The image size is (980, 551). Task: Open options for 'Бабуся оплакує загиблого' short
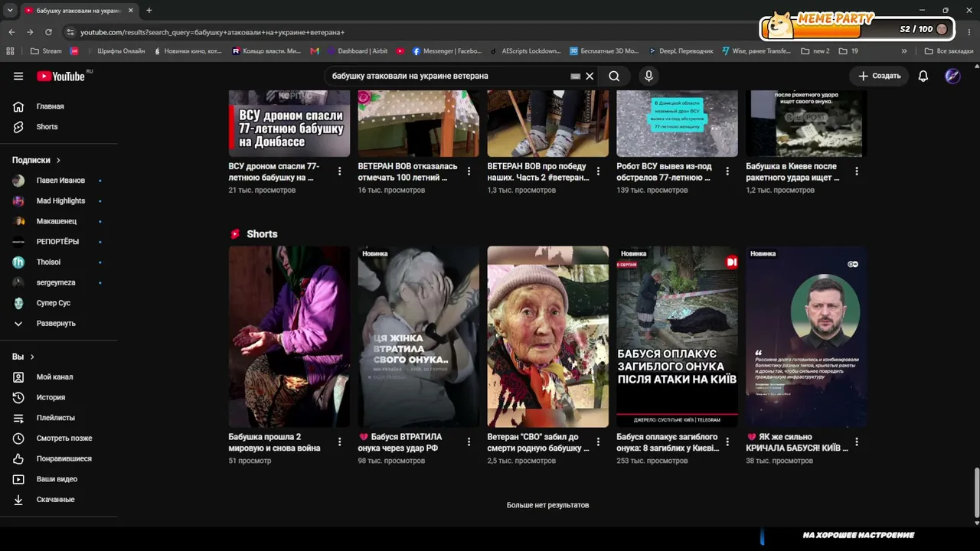(728, 442)
